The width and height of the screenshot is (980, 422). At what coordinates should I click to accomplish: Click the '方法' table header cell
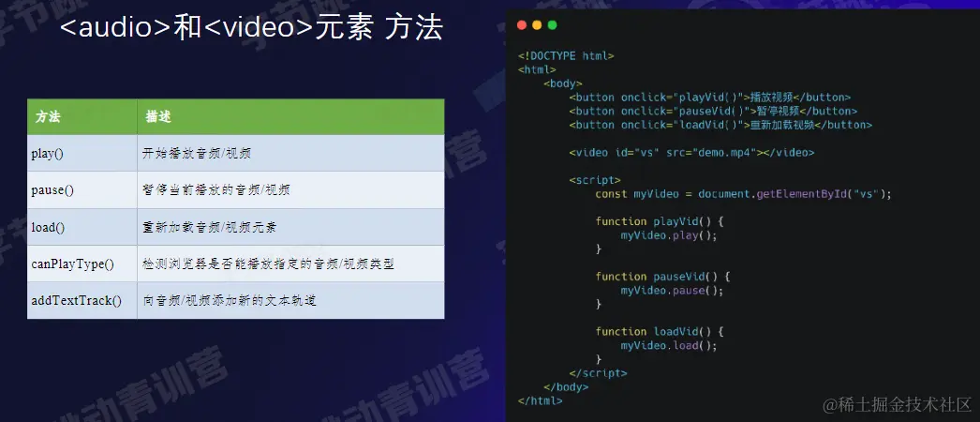pyautogui.click(x=82, y=116)
